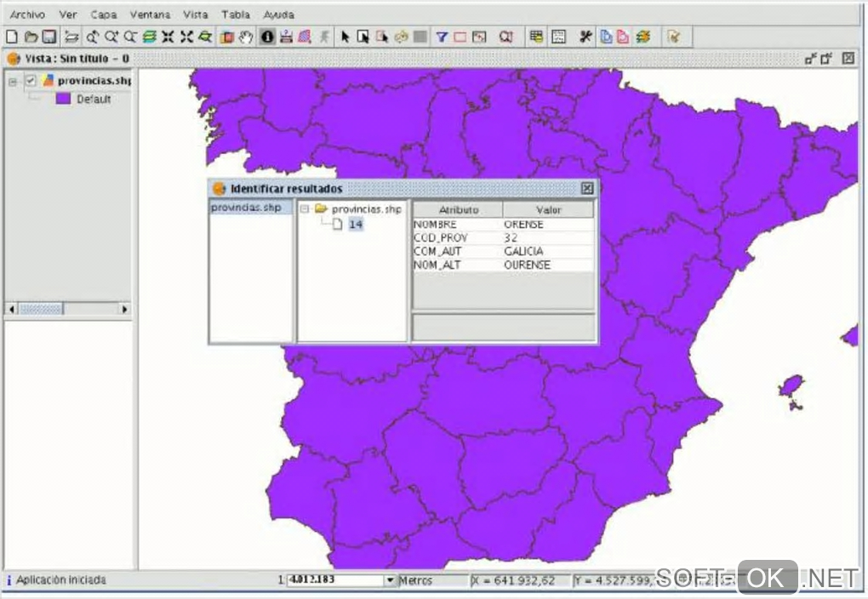Click the Valor column header
Image resolution: width=868 pixels, height=599 pixels.
(548, 210)
